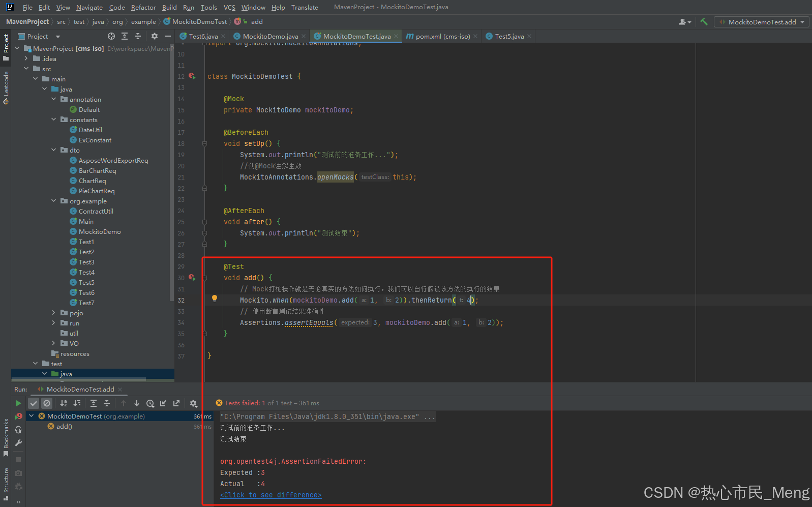Show more Run panel actions chevron
This screenshot has width=812, height=507.
[x=18, y=502]
